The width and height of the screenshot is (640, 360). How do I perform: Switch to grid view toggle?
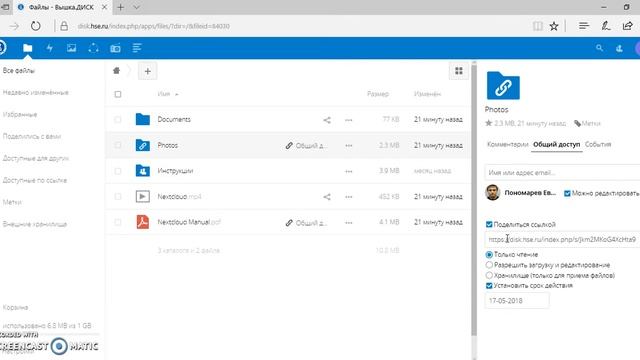(459, 71)
